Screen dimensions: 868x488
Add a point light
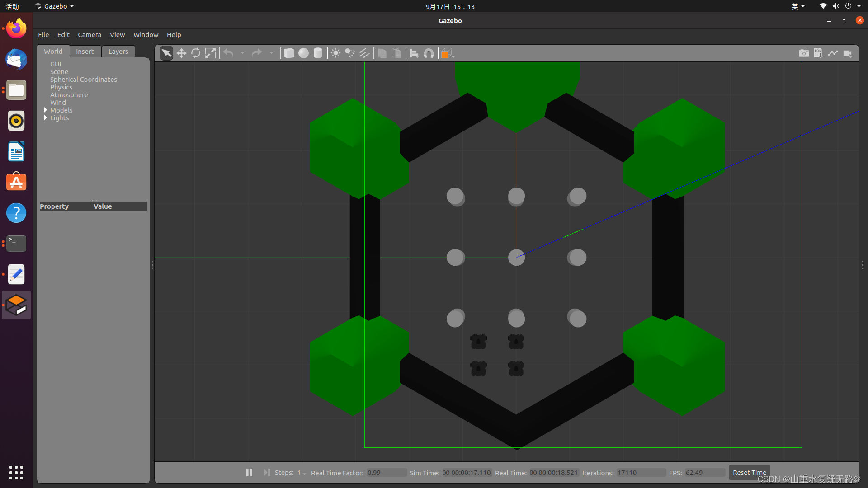335,53
